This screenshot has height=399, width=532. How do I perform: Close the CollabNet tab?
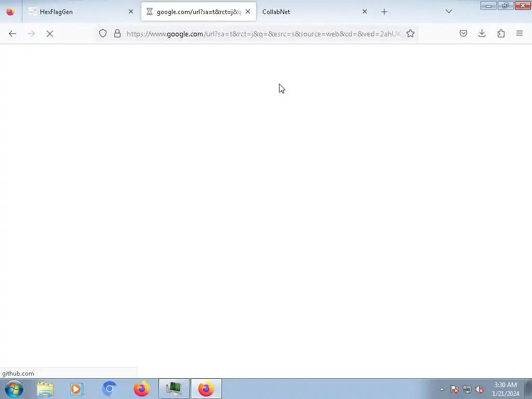click(x=365, y=11)
